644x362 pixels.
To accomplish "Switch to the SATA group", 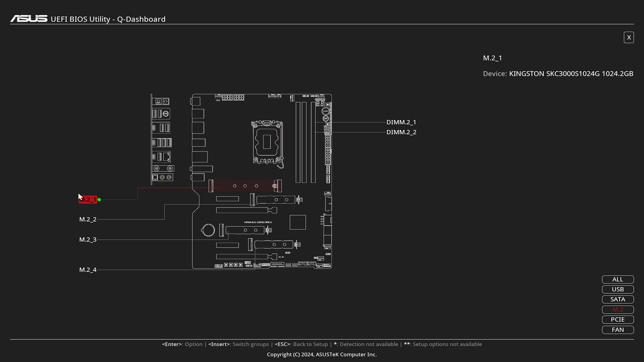I will click(618, 300).
